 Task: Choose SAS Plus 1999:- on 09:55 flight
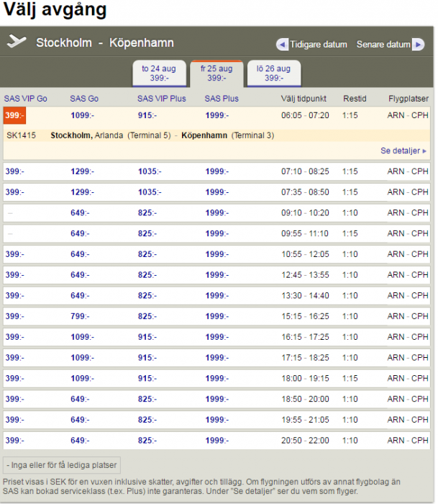[217, 234]
